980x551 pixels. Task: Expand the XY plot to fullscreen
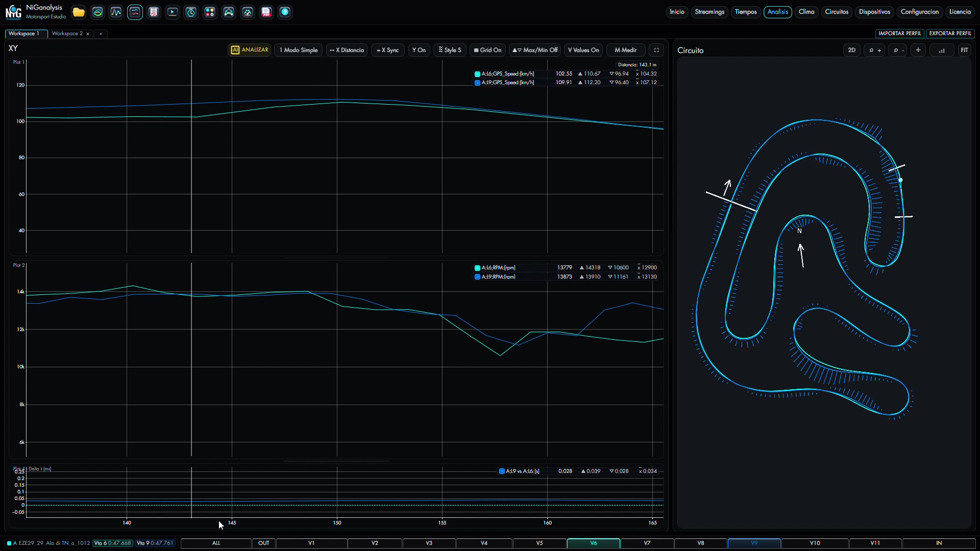656,50
